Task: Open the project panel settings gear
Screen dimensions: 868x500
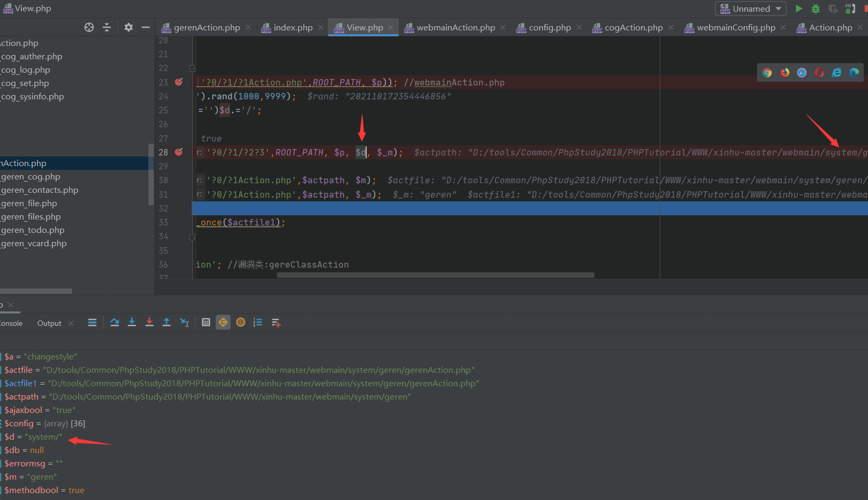Action: [129, 27]
